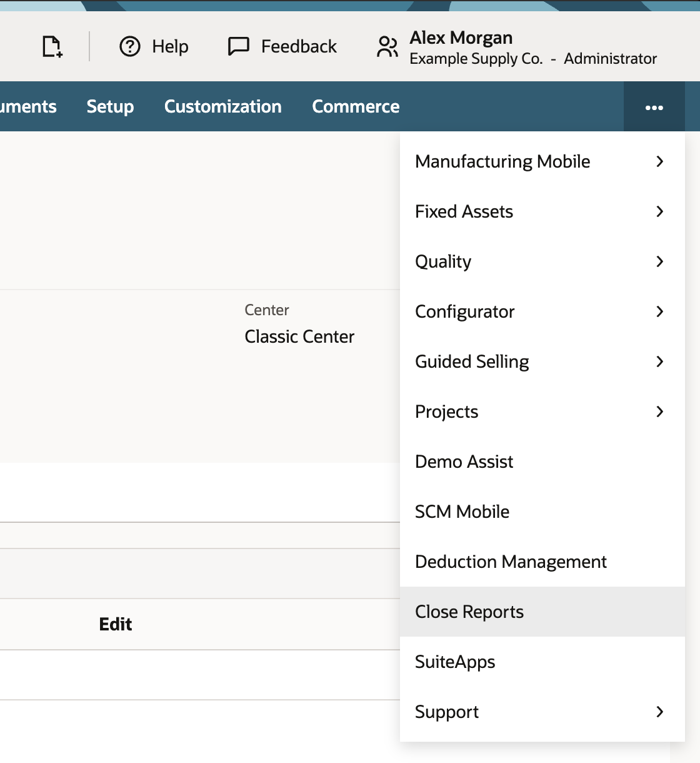
Task: Choose Close Reports from the menu
Action: coord(542,612)
